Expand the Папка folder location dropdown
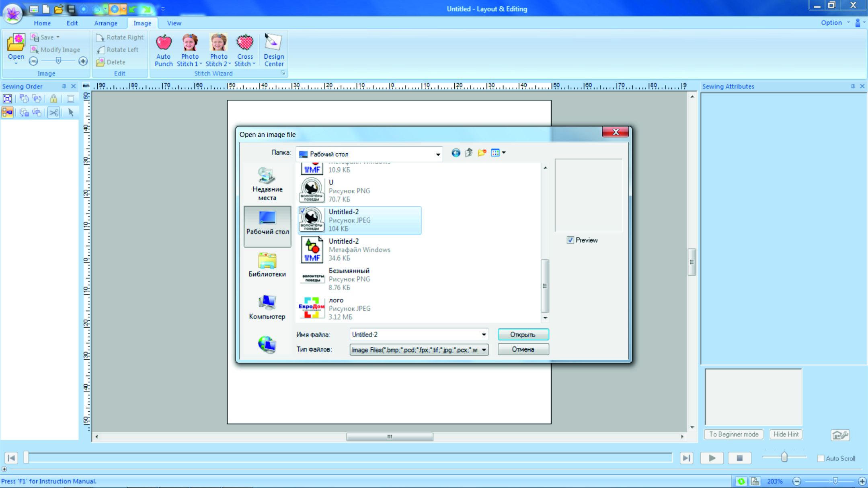The image size is (868, 488). pyautogui.click(x=437, y=154)
